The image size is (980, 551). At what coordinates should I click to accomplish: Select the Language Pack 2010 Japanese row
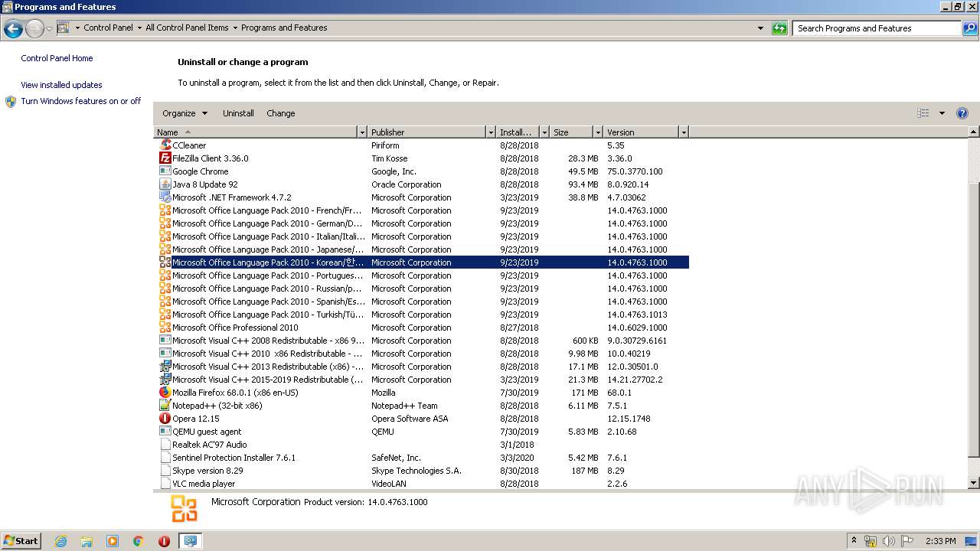[x=421, y=249]
